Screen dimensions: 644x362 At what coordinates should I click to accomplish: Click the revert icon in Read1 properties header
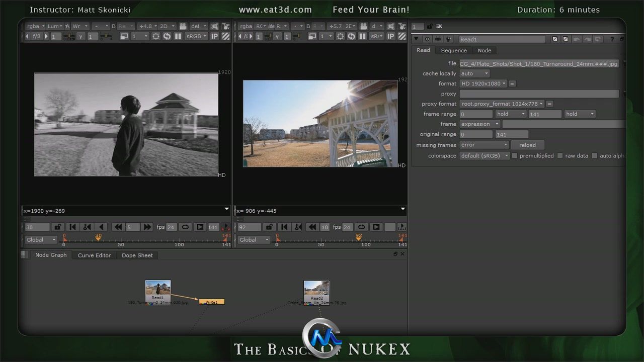(598, 39)
